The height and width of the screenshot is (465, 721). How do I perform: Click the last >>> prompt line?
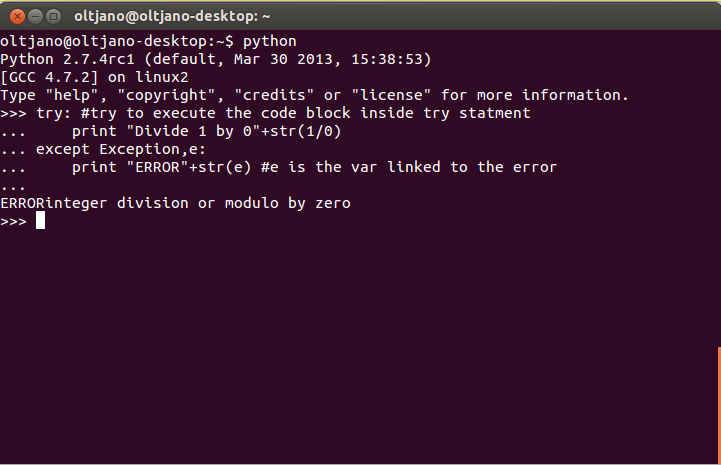click(23, 221)
